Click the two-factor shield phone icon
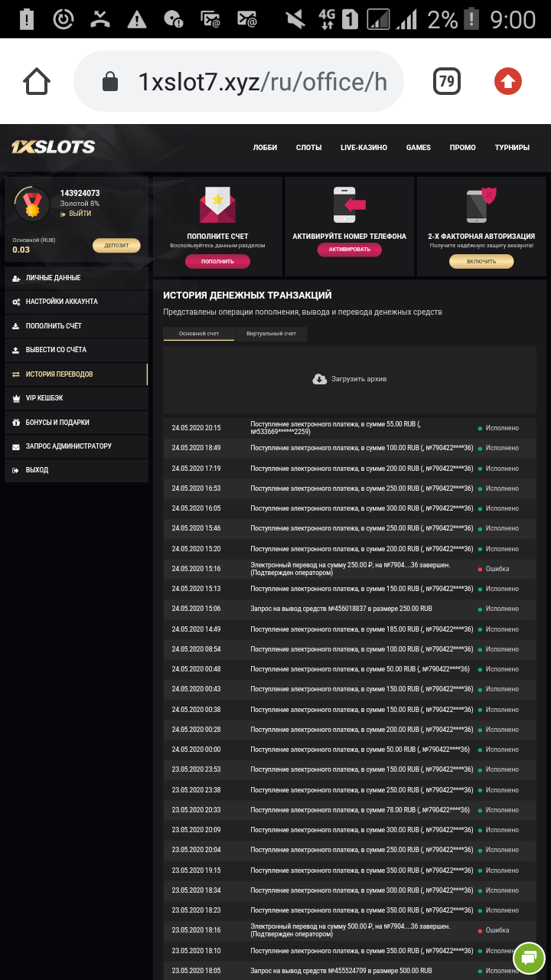Screen dimensions: 551x980 tap(481, 205)
